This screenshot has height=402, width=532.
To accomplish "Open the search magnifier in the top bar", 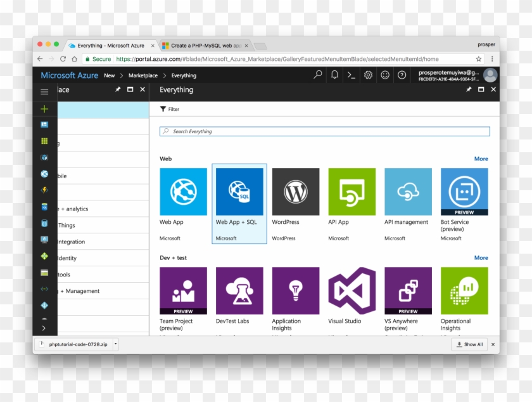I will pyautogui.click(x=317, y=75).
